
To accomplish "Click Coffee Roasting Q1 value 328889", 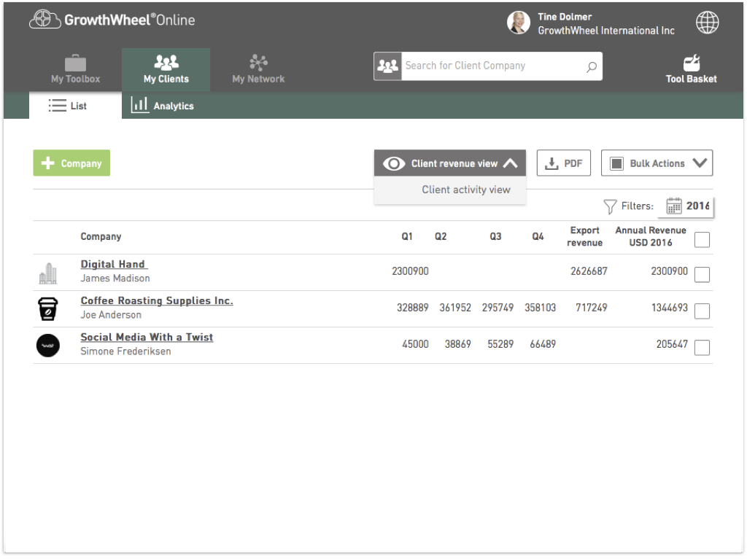I will click(413, 308).
